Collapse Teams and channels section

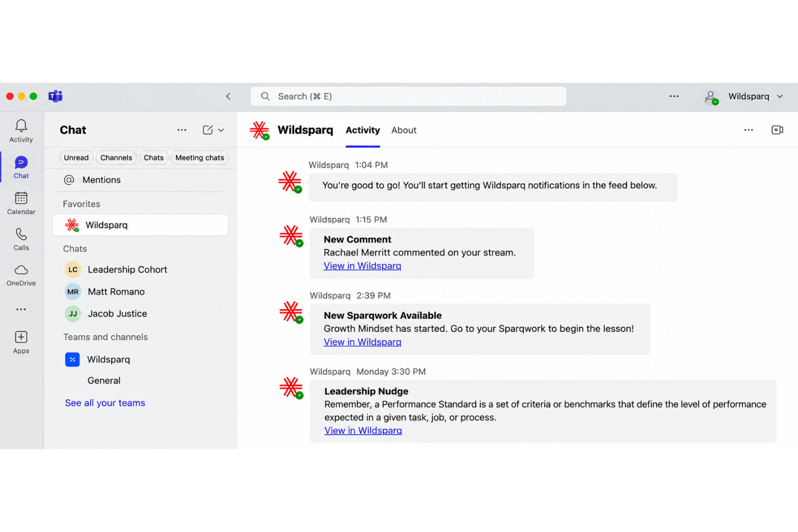(105, 337)
